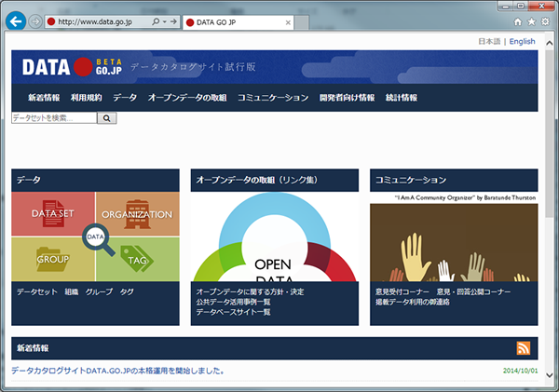Screen dimensions: 559x392
Task: Open the DATA.GO.JP本格運用 news announcement
Action: [117, 371]
